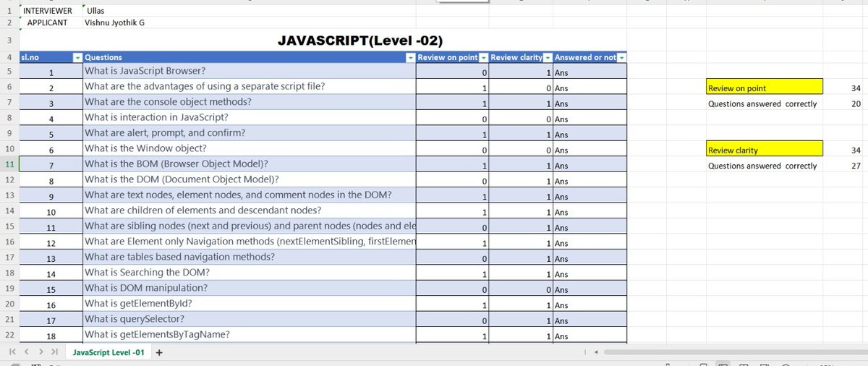Select the Vishnu Jyothik G cell
The width and height of the screenshot is (868, 366).
tap(250, 22)
